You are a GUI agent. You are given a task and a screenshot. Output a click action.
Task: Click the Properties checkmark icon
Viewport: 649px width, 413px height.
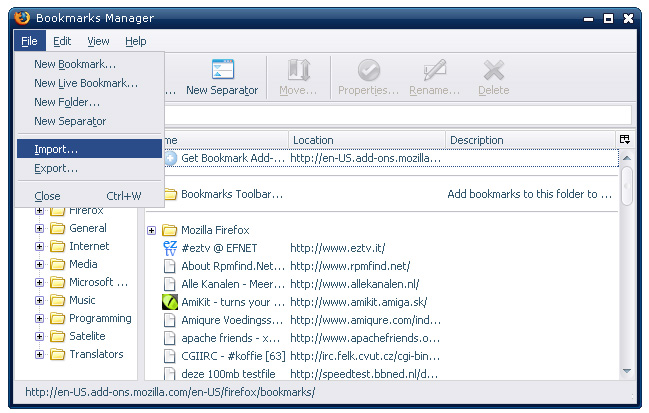[369, 70]
